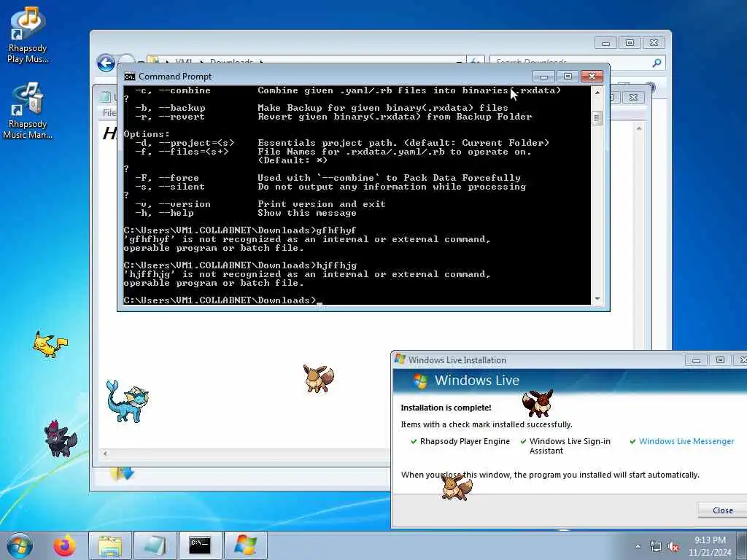Click the '--backup' option line in Command Prompt
747x560 pixels.
click(322, 108)
